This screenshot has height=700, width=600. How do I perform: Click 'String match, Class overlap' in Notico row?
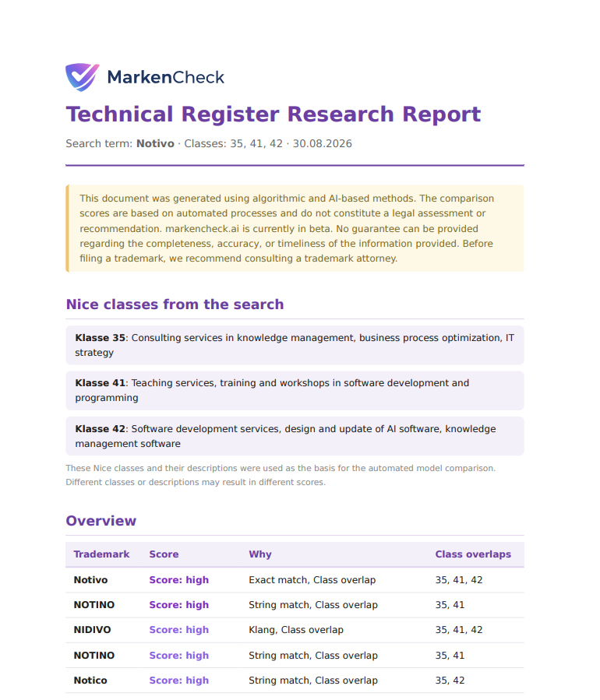[x=313, y=681]
